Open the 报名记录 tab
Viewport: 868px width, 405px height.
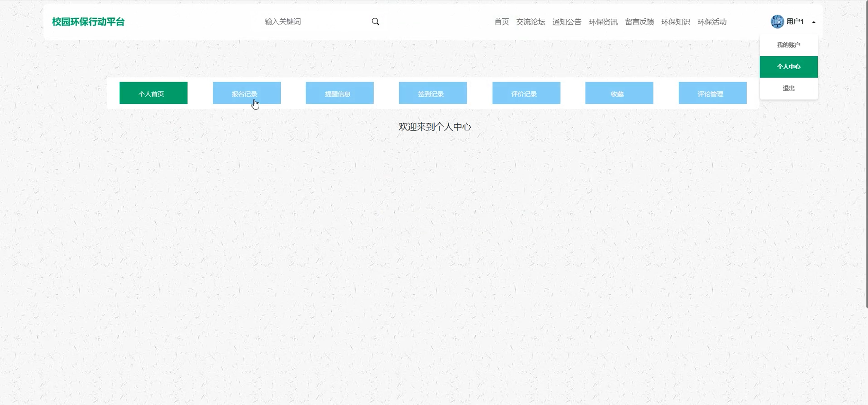(247, 93)
